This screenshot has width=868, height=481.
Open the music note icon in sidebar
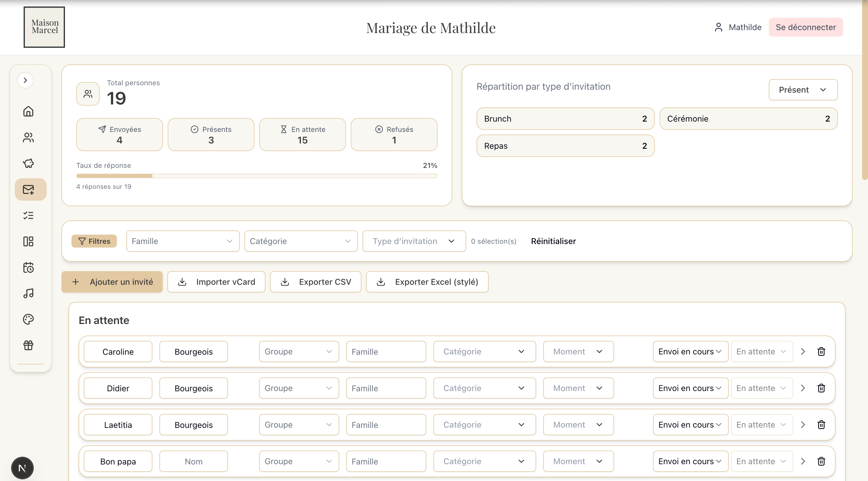pyautogui.click(x=28, y=293)
